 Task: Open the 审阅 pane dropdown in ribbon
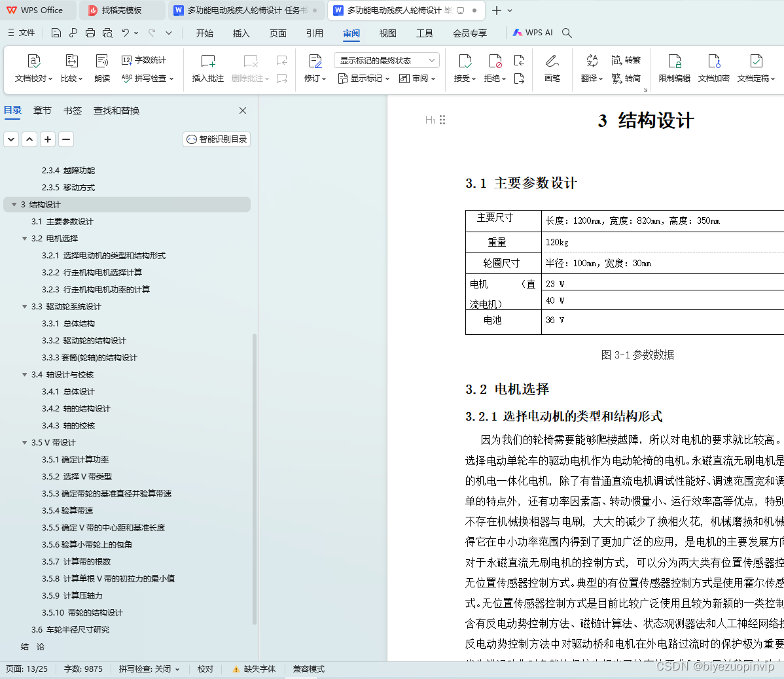(418, 78)
